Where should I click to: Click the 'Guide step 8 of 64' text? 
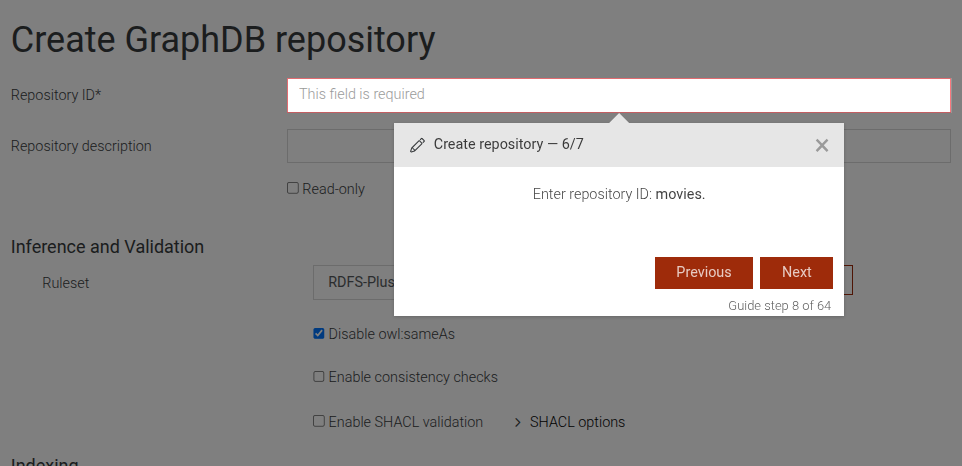click(779, 306)
